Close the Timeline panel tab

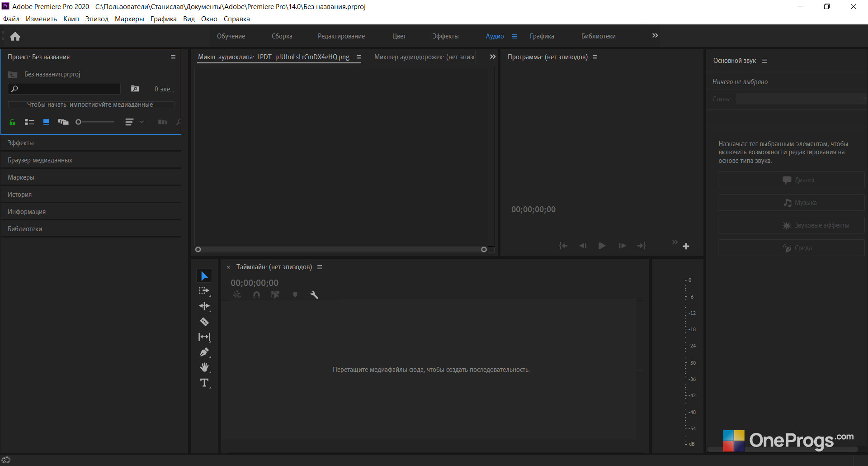228,267
